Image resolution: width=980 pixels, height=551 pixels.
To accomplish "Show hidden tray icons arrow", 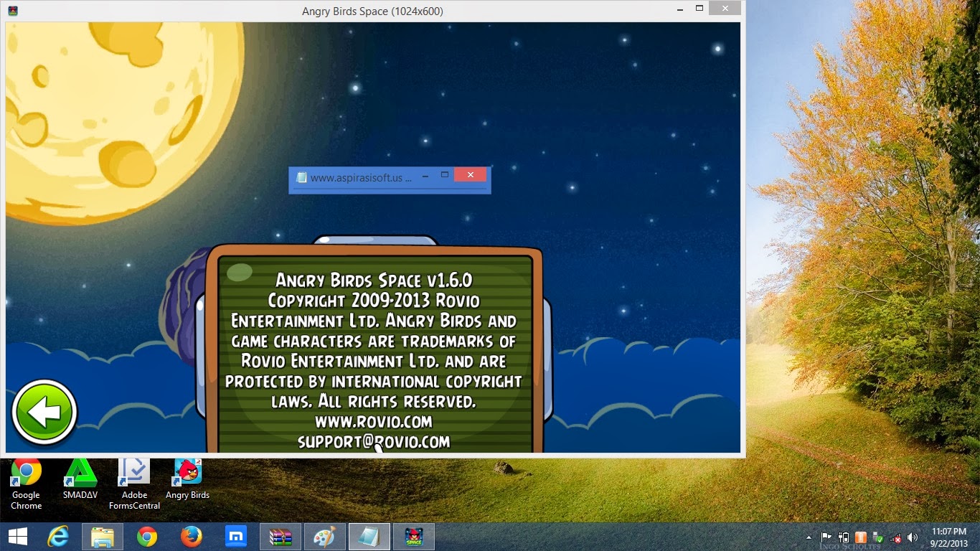I will point(809,537).
